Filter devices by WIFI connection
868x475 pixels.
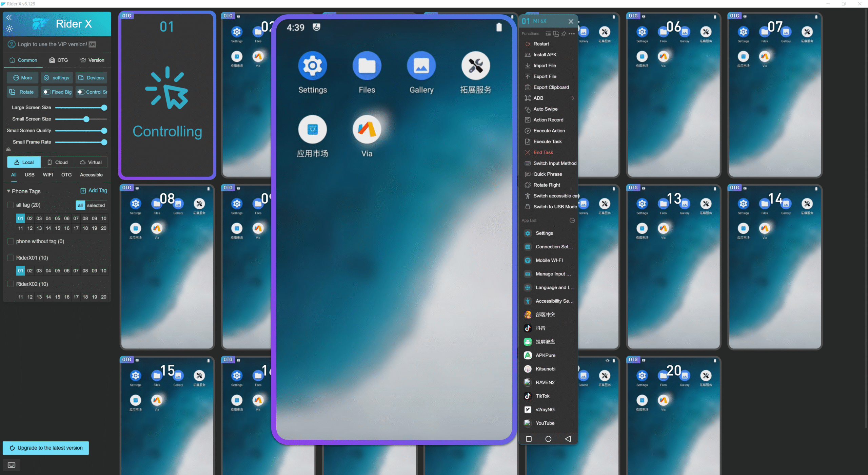[x=48, y=175]
